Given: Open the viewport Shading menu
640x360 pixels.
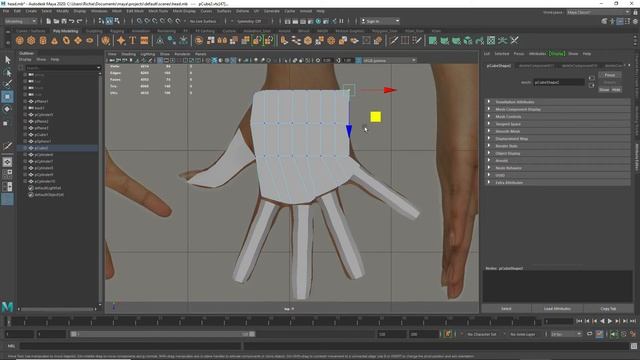Looking at the screenshot, I should [128, 54].
